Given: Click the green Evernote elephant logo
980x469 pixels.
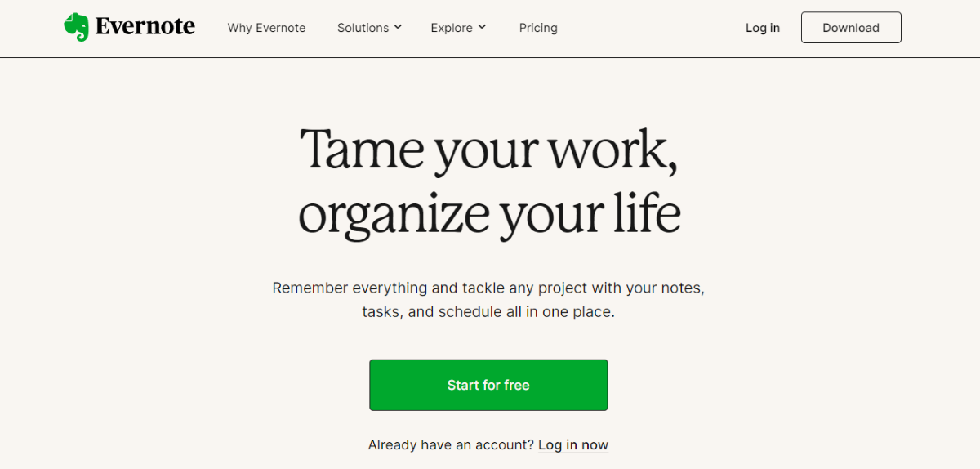Looking at the screenshot, I should pyautogui.click(x=76, y=27).
